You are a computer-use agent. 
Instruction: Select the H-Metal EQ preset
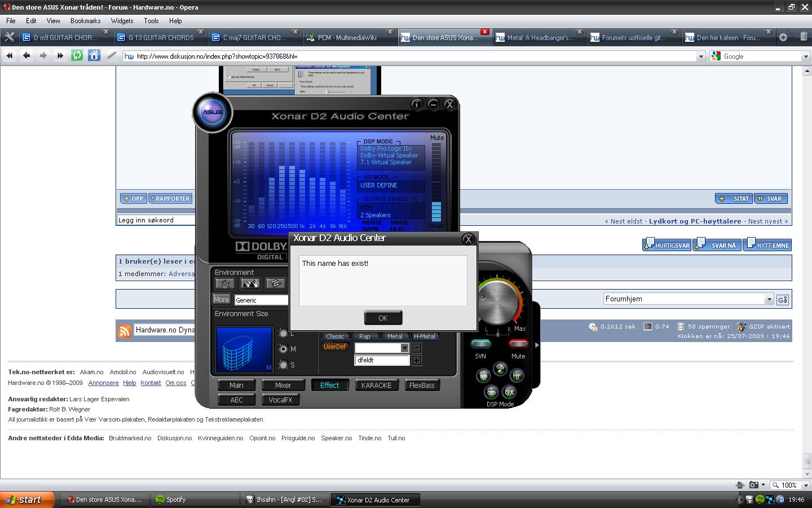point(425,336)
